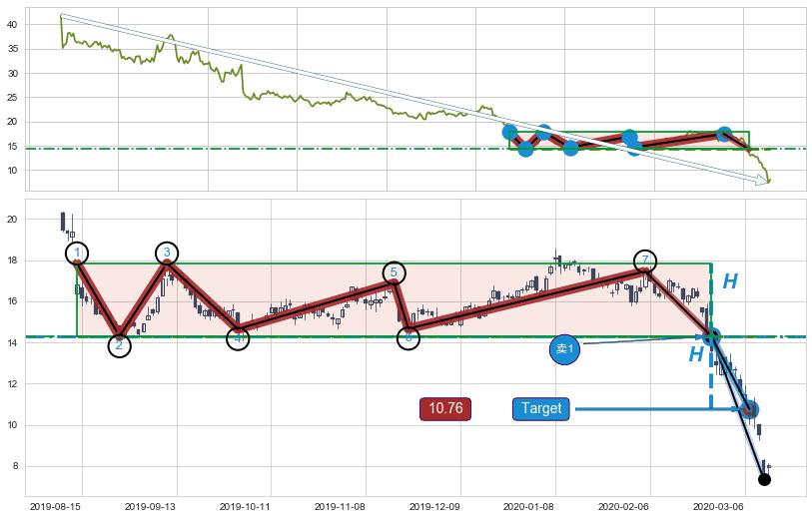Select the circled number 6 marker
812x519 pixels.
pyautogui.click(x=407, y=338)
